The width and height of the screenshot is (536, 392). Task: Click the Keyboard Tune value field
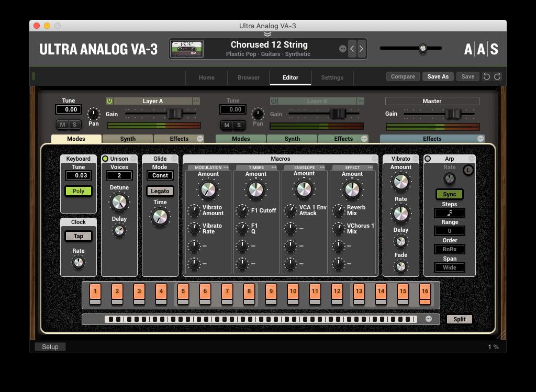click(x=79, y=175)
